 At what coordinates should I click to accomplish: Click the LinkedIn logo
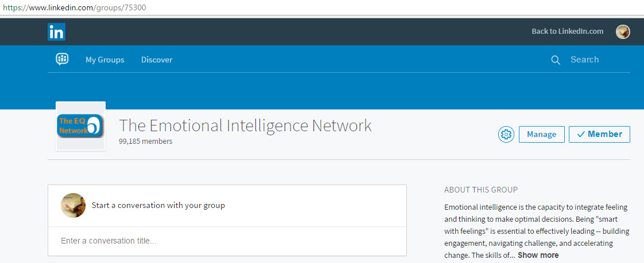56,32
